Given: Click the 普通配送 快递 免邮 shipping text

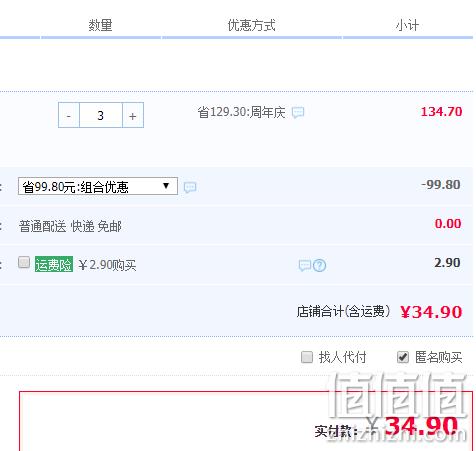Looking at the screenshot, I should tap(70, 226).
